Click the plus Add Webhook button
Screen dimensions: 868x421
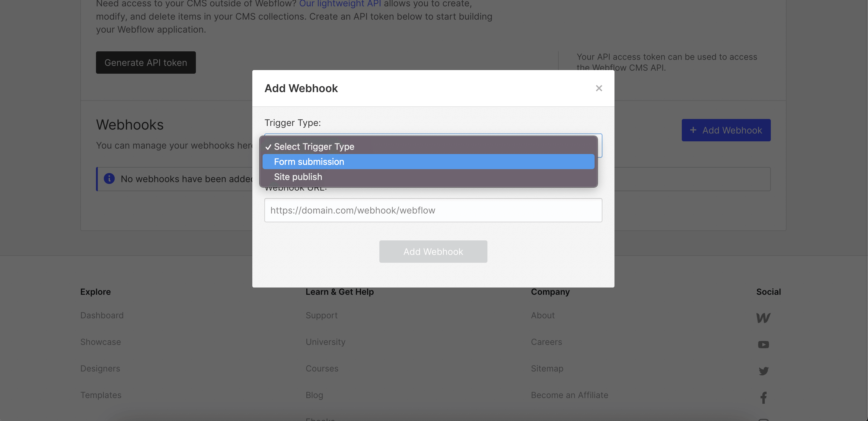click(726, 130)
